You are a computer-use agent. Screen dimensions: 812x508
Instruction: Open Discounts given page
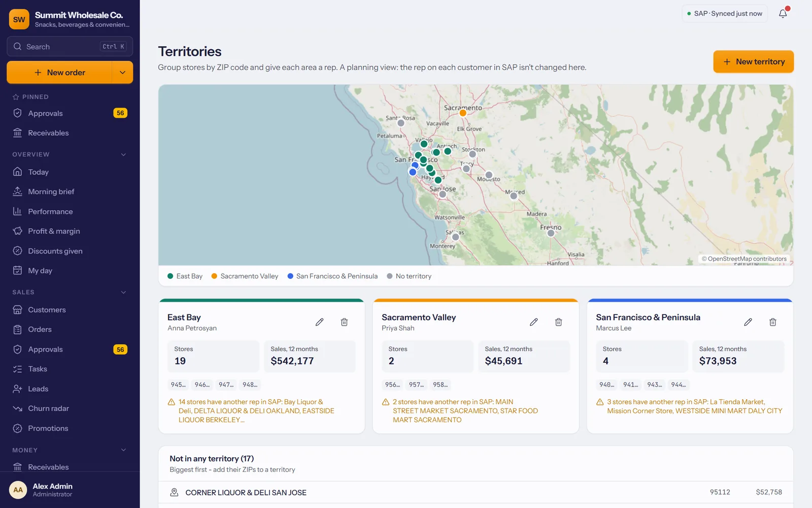point(70,251)
